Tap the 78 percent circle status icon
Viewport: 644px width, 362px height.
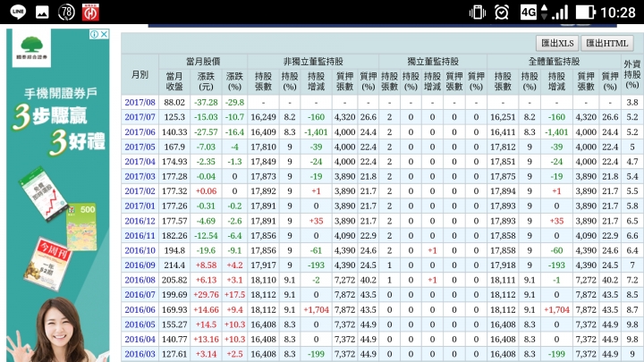click(x=66, y=13)
